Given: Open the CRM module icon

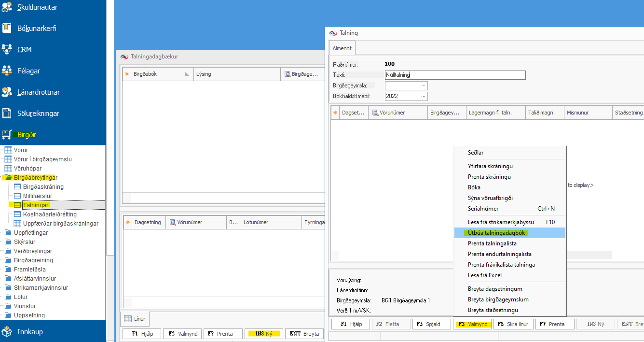Looking at the screenshot, I should (7, 49).
